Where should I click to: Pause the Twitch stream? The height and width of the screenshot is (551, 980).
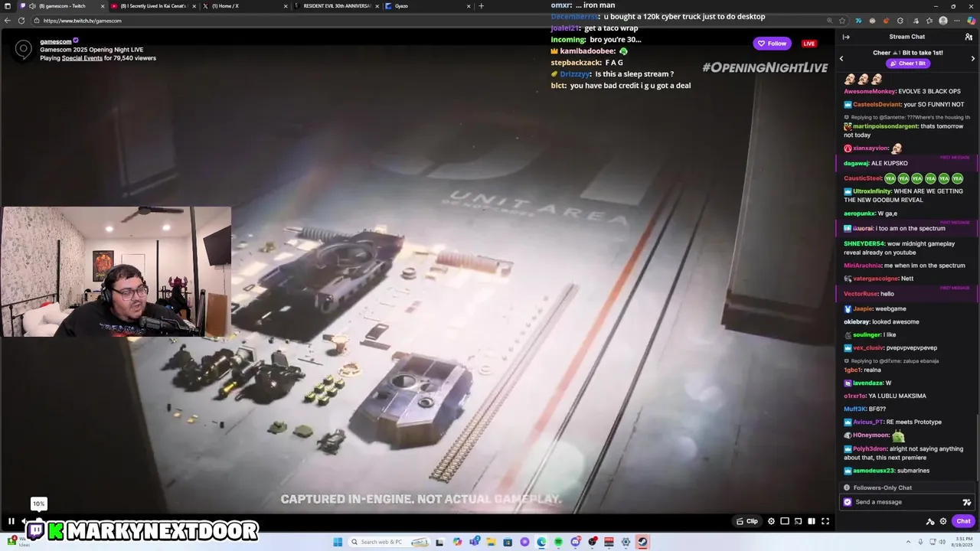(x=11, y=521)
